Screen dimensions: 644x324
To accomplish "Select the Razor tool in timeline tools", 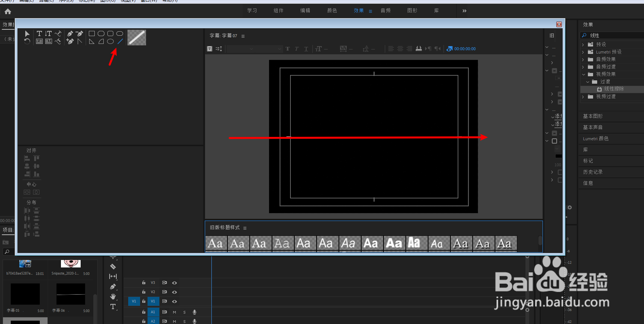I will point(113,266).
